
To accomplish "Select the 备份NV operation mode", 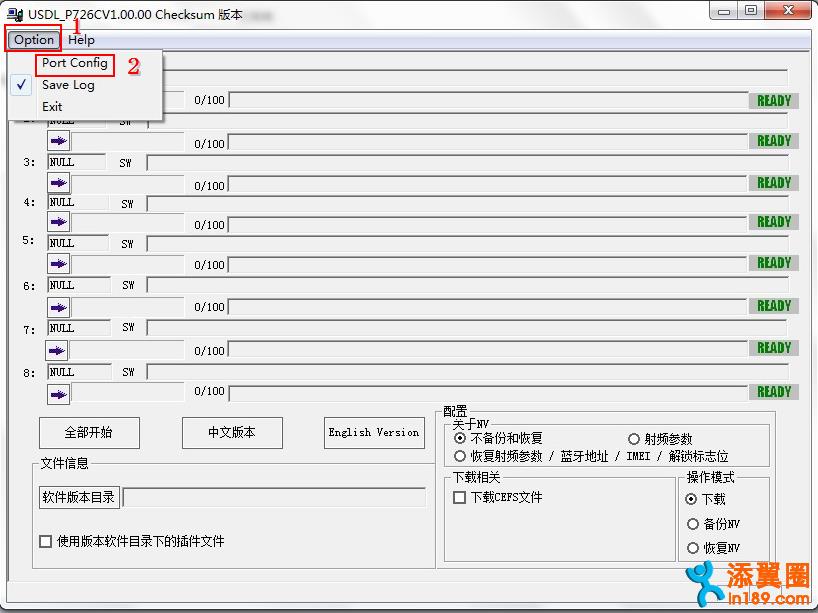I will pos(692,524).
